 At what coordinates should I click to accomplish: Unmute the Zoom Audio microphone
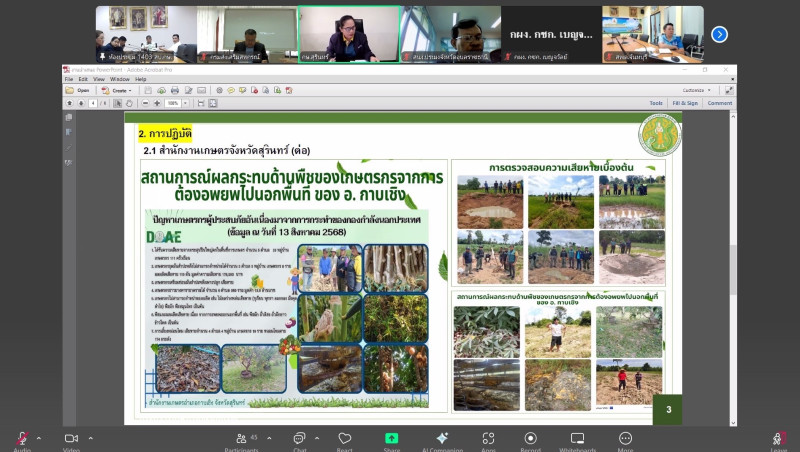coord(22,439)
